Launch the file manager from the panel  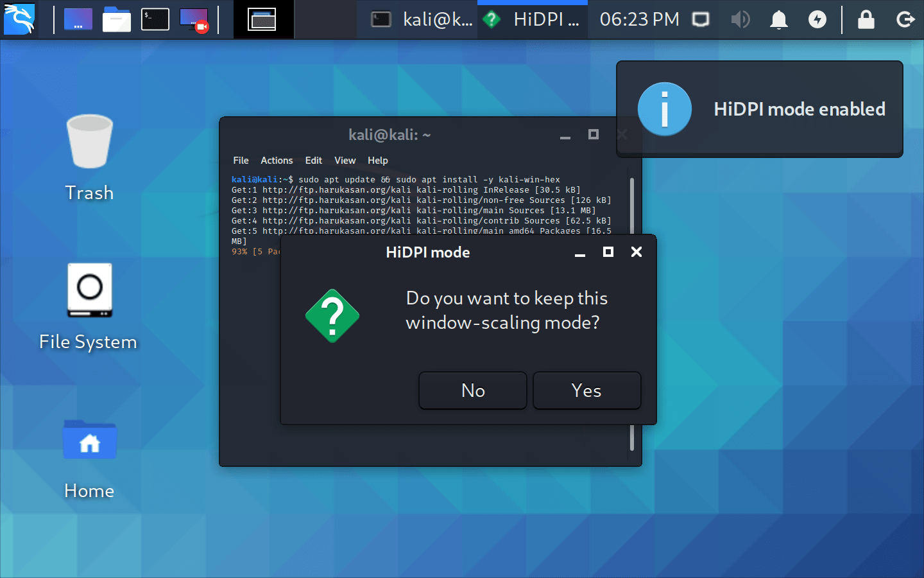coord(117,19)
